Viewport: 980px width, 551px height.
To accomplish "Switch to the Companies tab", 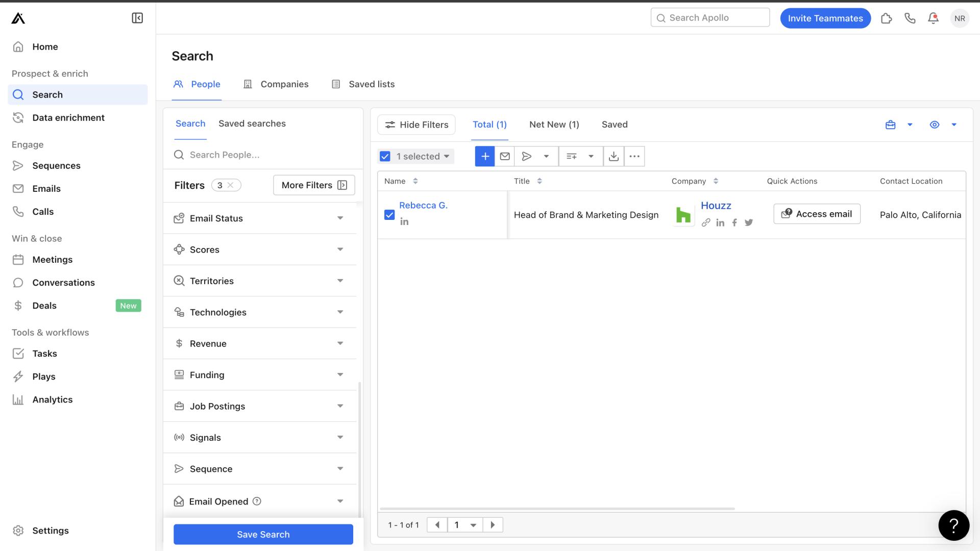I will pos(284,84).
